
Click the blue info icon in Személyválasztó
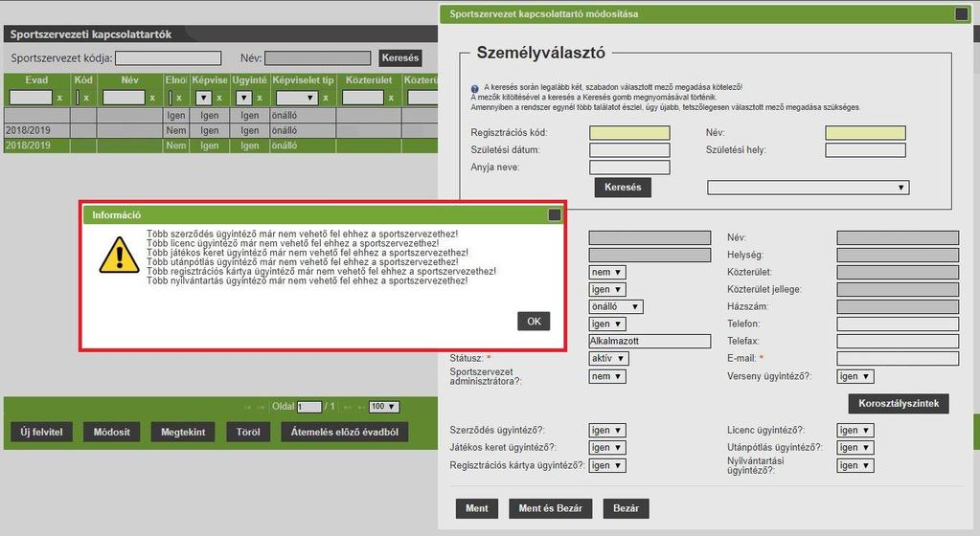(475, 89)
